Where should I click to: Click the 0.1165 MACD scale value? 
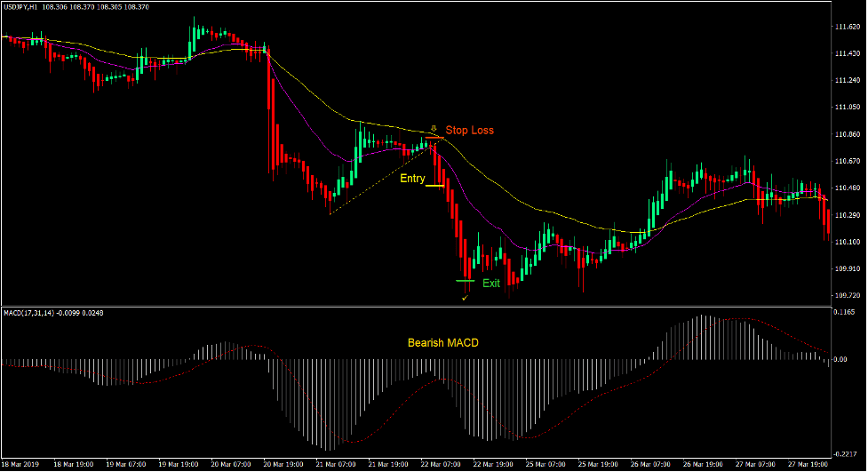click(x=846, y=313)
